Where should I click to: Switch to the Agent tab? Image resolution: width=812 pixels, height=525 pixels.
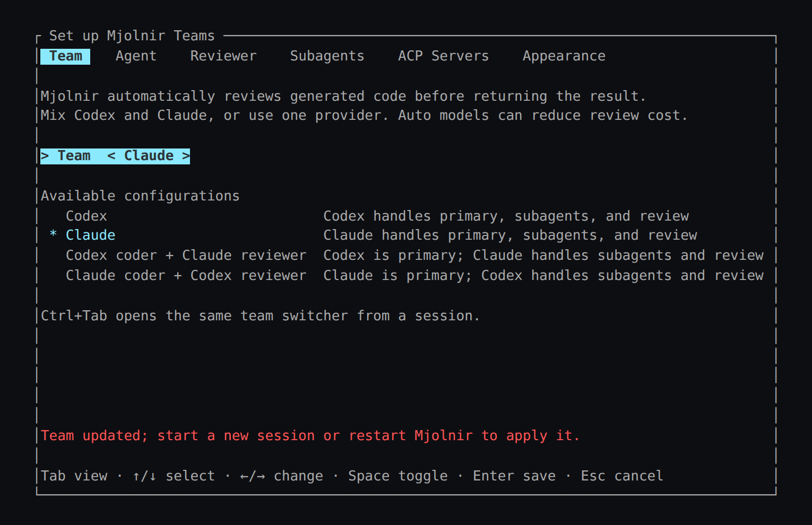pyautogui.click(x=136, y=56)
